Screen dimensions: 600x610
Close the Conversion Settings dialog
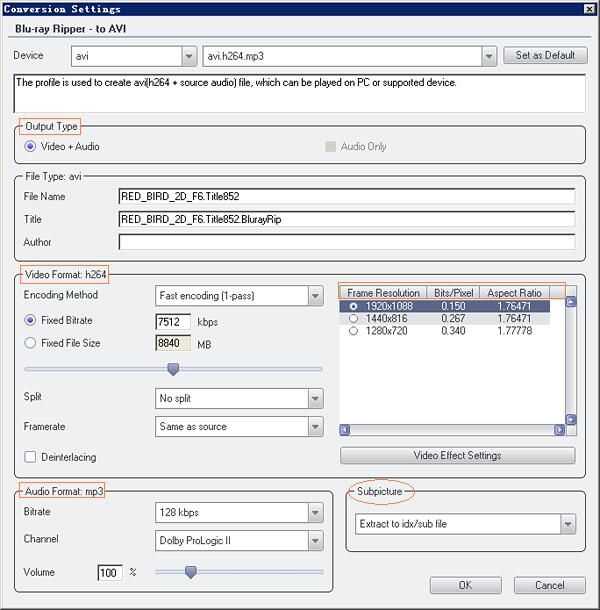coord(589,9)
